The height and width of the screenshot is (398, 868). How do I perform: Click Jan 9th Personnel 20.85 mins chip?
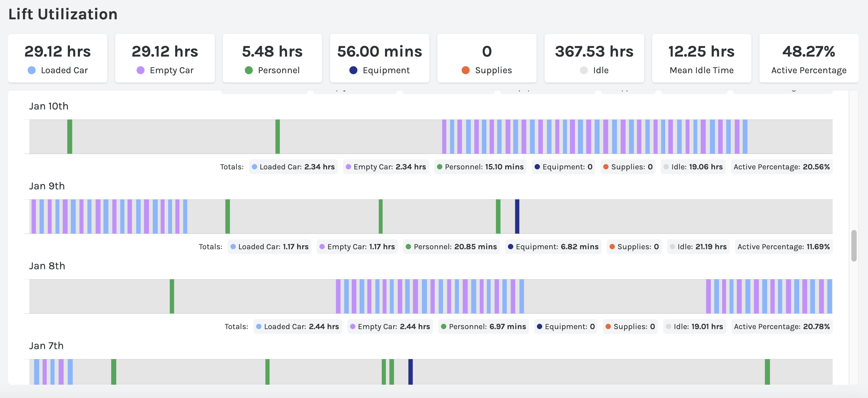[451, 247]
